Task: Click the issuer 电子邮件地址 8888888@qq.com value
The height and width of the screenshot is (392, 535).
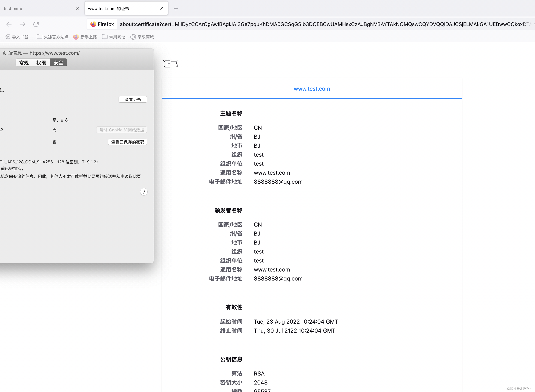Action: point(278,279)
